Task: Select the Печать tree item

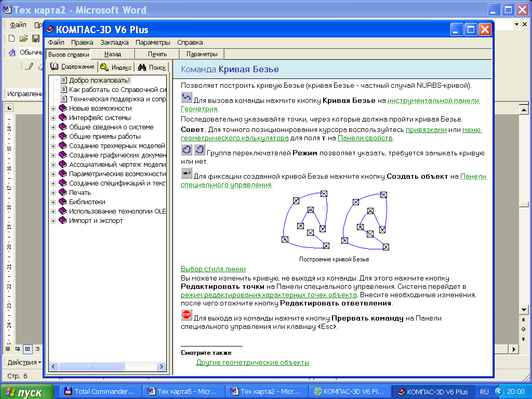Action: [x=80, y=192]
